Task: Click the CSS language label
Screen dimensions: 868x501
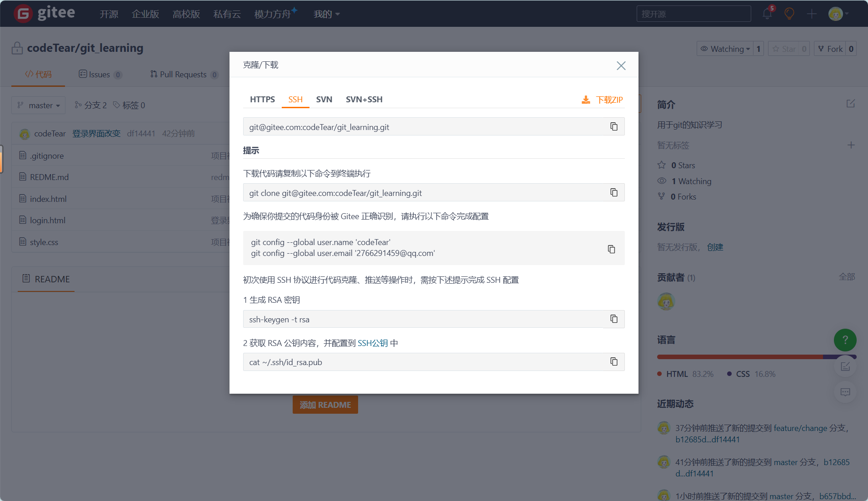Action: click(x=743, y=374)
